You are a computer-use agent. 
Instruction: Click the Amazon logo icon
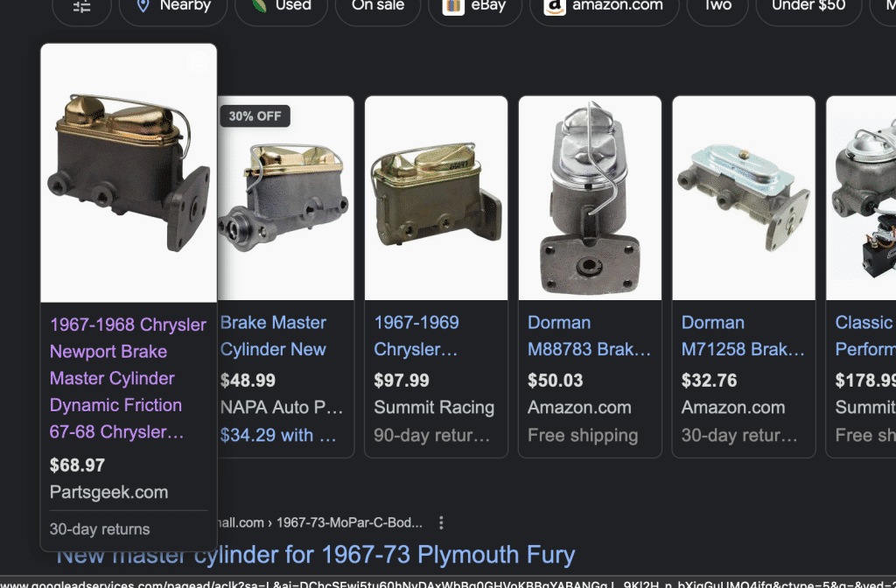point(554,6)
